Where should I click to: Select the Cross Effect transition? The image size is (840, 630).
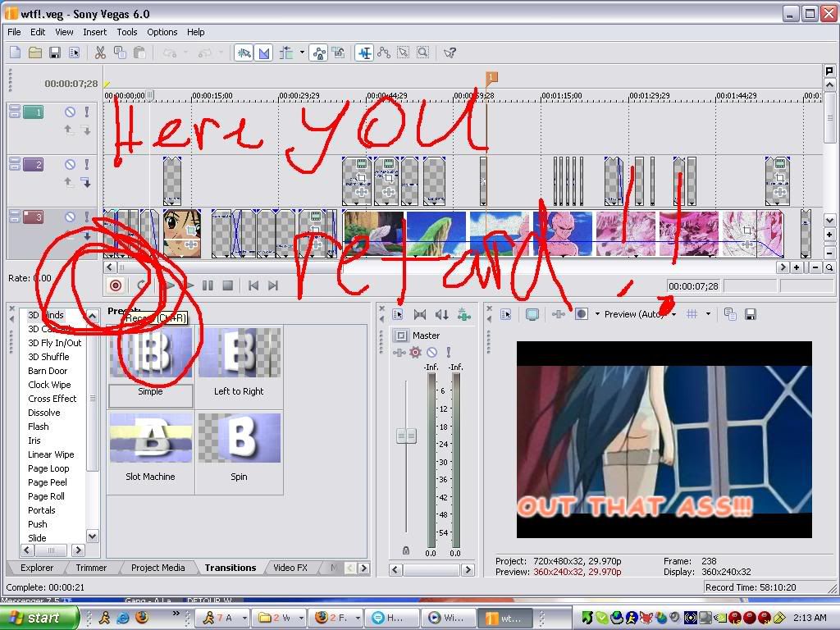pos(52,399)
